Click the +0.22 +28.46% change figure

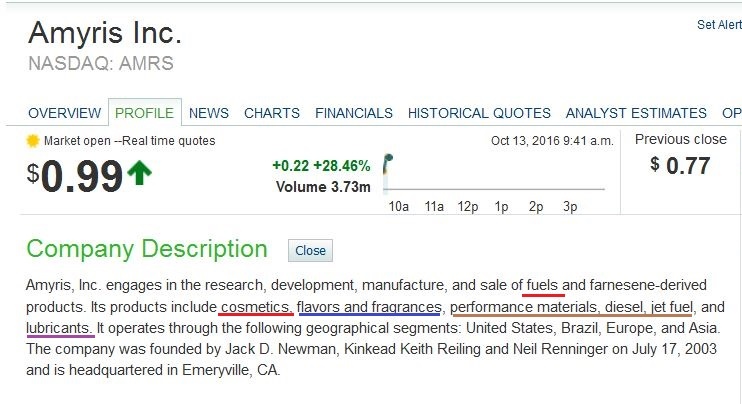click(321, 165)
